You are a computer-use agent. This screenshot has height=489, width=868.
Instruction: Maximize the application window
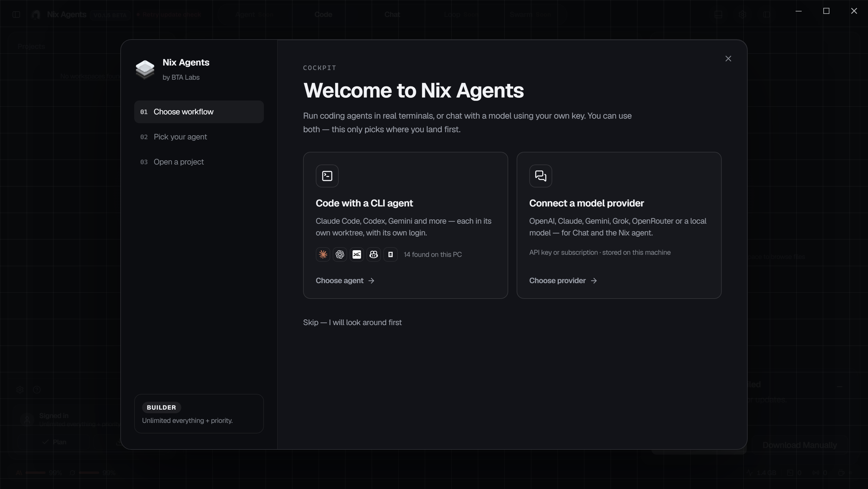[x=826, y=11]
